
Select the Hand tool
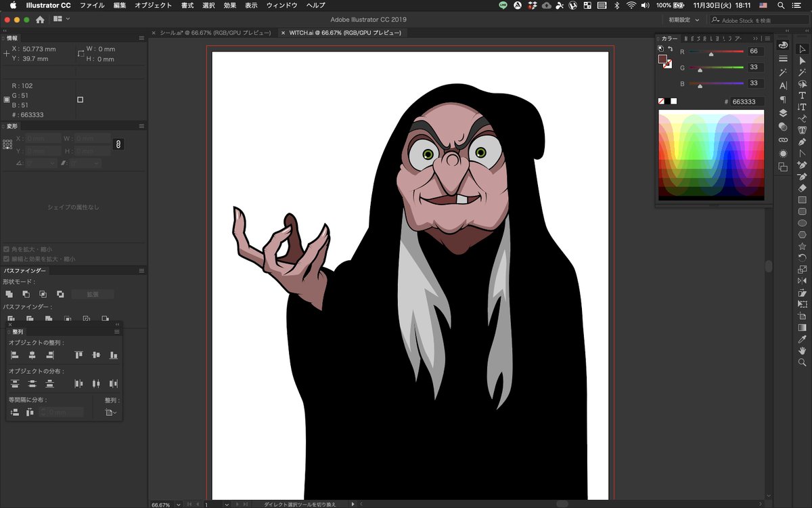click(803, 350)
